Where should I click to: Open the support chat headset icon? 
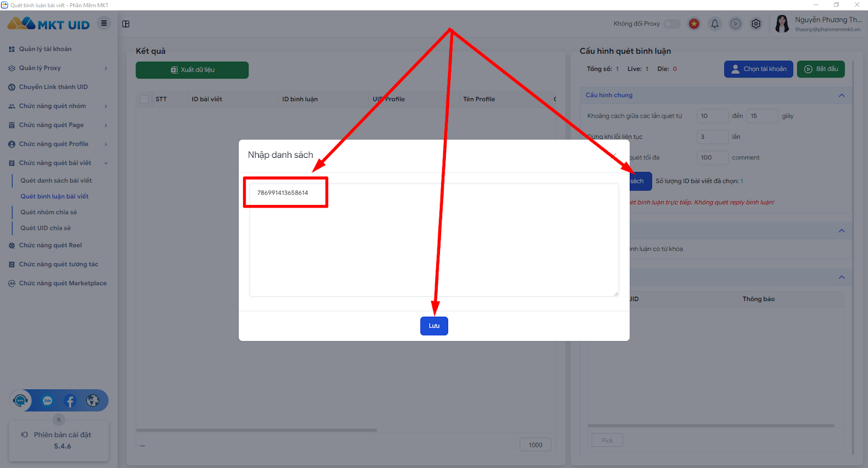[21, 401]
